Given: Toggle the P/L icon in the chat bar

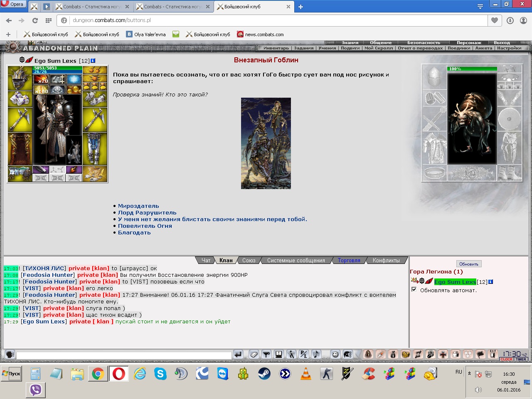Looking at the screenshot, I should (x=304, y=355).
